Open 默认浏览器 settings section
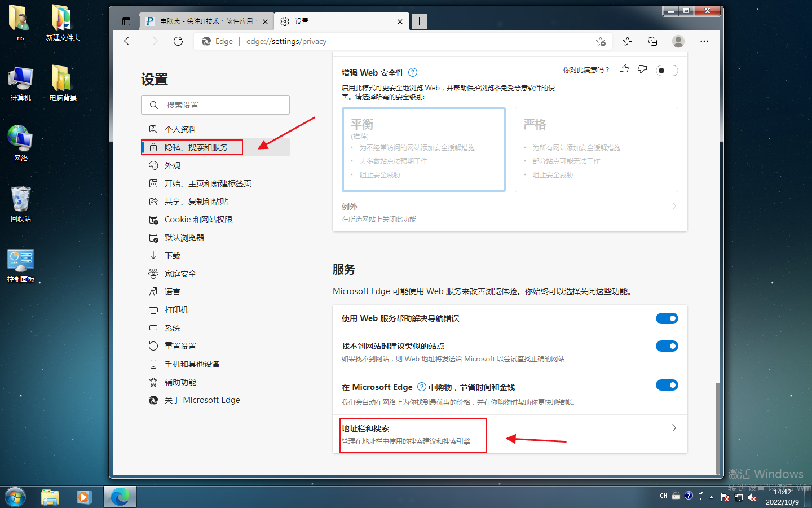 coord(215,238)
